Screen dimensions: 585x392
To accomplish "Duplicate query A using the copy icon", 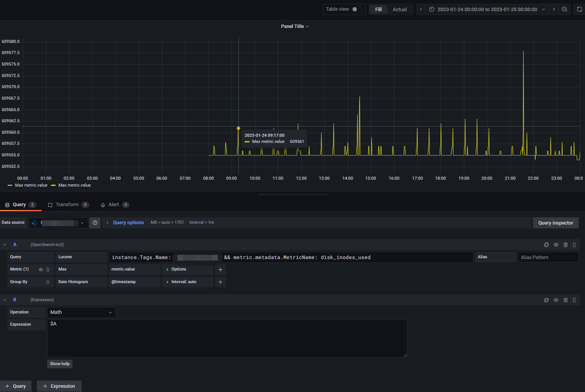I will 546,244.
